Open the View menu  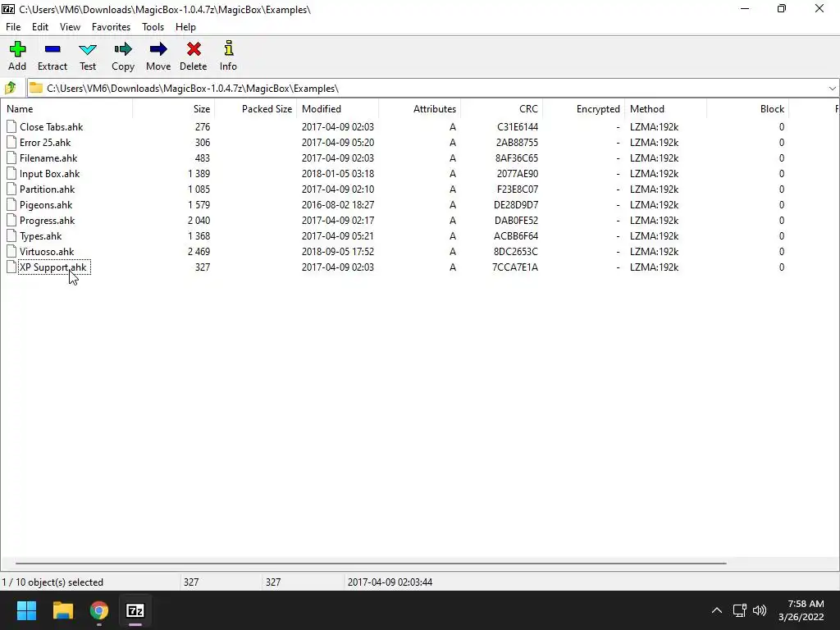point(70,27)
